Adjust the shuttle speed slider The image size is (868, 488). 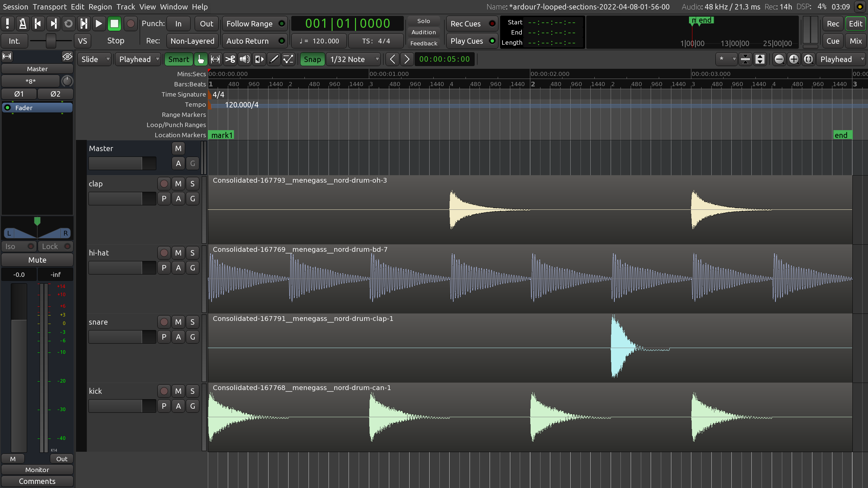[x=51, y=41]
